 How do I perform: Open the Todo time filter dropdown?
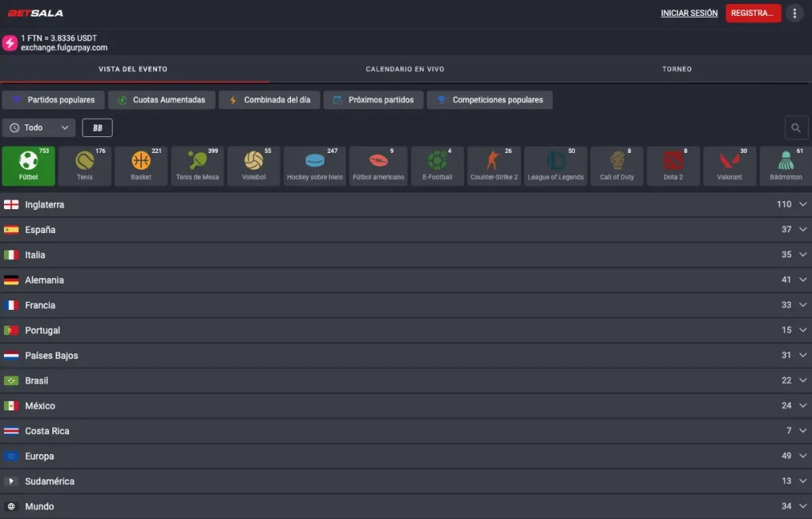tap(39, 128)
